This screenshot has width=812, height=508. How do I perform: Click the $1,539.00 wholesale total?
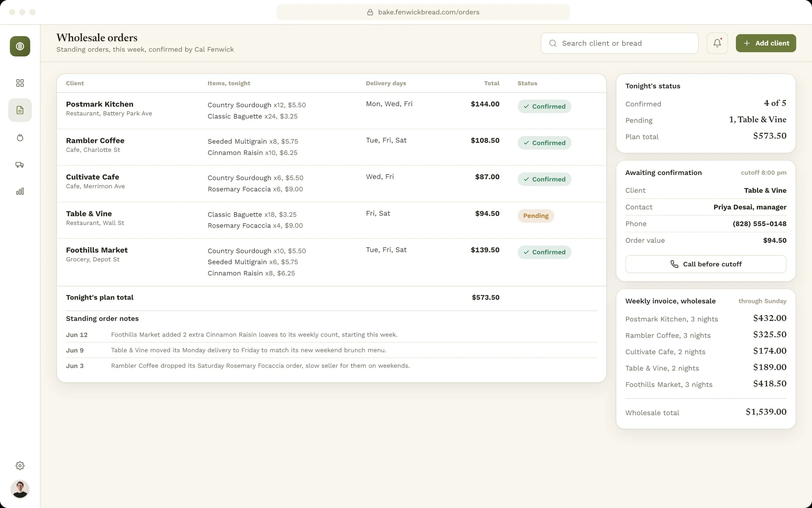[x=766, y=412]
